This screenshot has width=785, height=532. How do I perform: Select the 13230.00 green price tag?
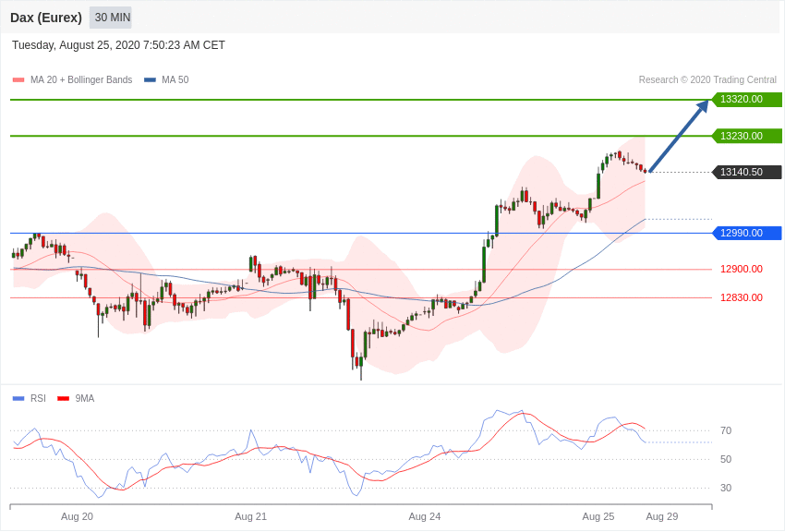click(747, 136)
